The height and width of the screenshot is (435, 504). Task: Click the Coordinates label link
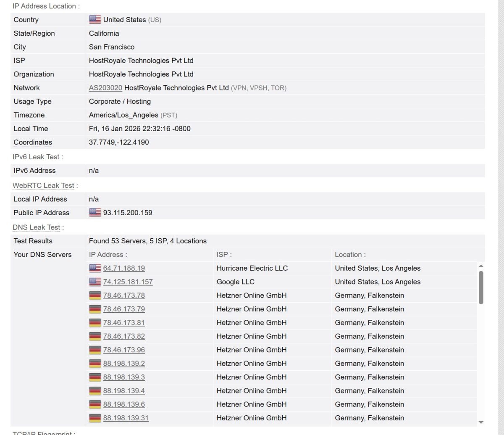pyautogui.click(x=33, y=142)
